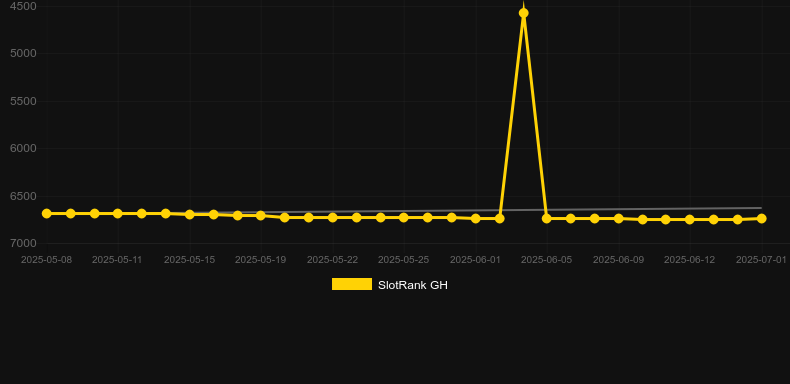Click the 2025-05-08 x-axis date label
This screenshot has width=790, height=384.
click(x=46, y=260)
